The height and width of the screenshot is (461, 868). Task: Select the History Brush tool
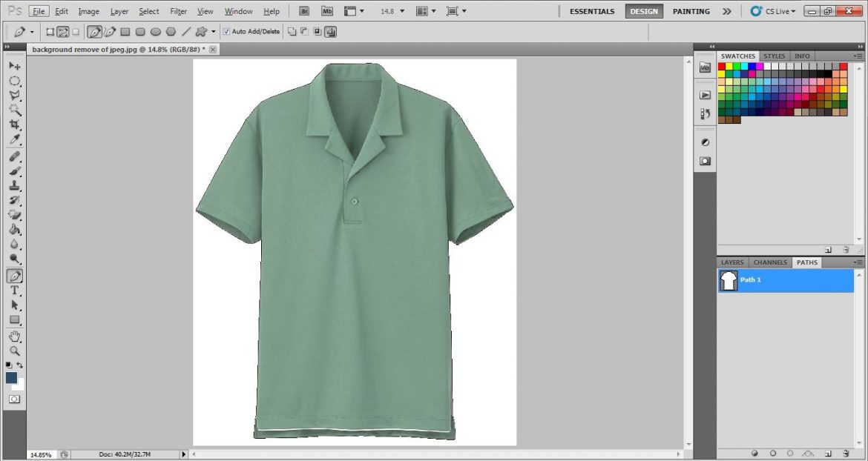(14, 200)
